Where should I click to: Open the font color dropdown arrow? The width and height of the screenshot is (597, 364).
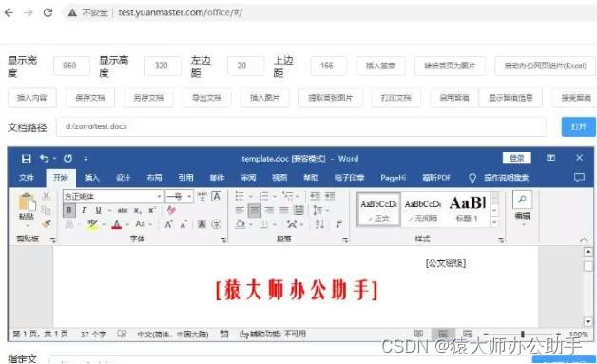click(x=127, y=224)
